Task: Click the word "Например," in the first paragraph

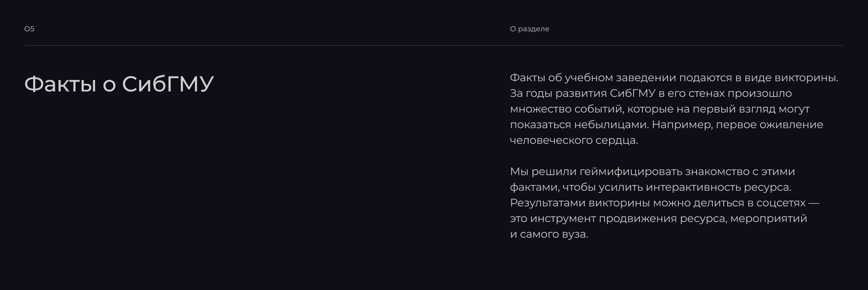Action: tap(682, 125)
